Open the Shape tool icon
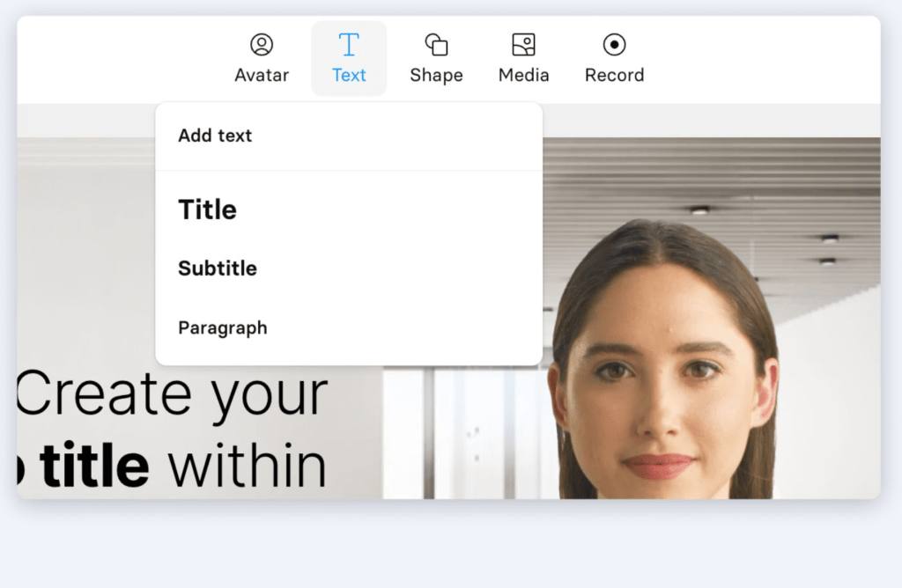Viewport: 902px width, 588px height. 436,45
